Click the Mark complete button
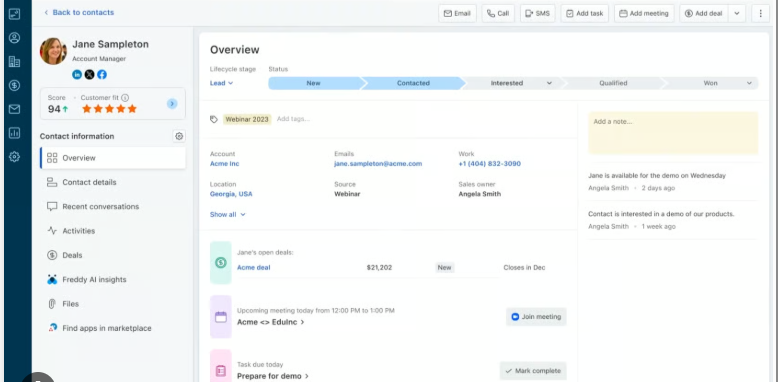Image resolution: width=778 pixels, height=382 pixels. (x=533, y=371)
